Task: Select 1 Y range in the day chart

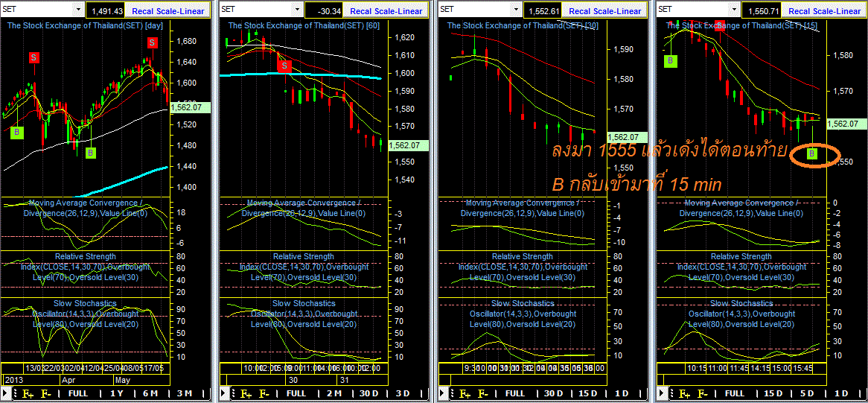Action: 117,393
